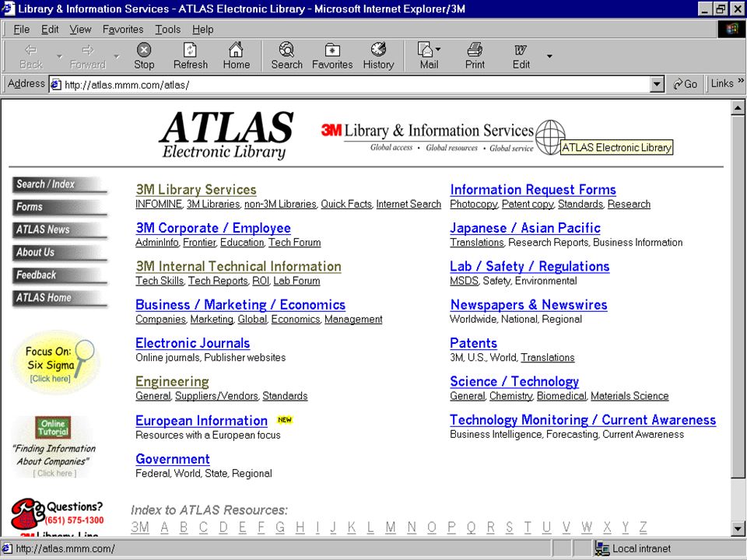Screen dimensions: 747x560
Task: Click the Forward toolbar arrow icon
Action: coord(88,50)
